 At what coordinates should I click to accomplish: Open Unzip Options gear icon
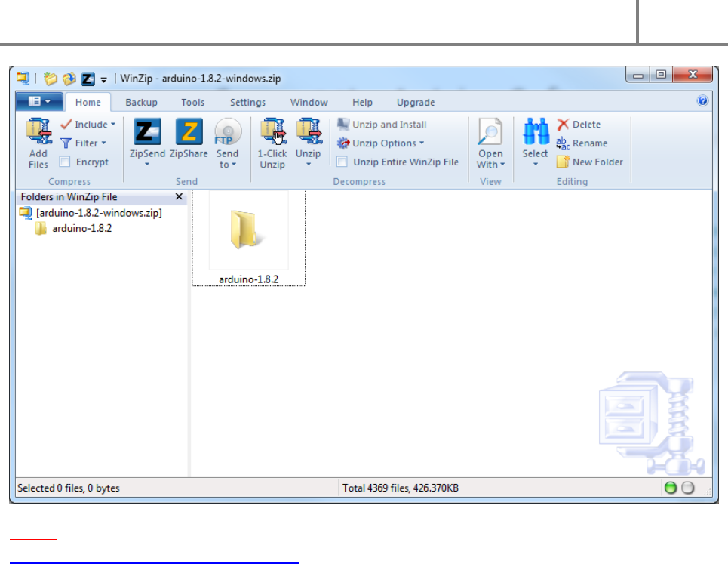coord(343,143)
